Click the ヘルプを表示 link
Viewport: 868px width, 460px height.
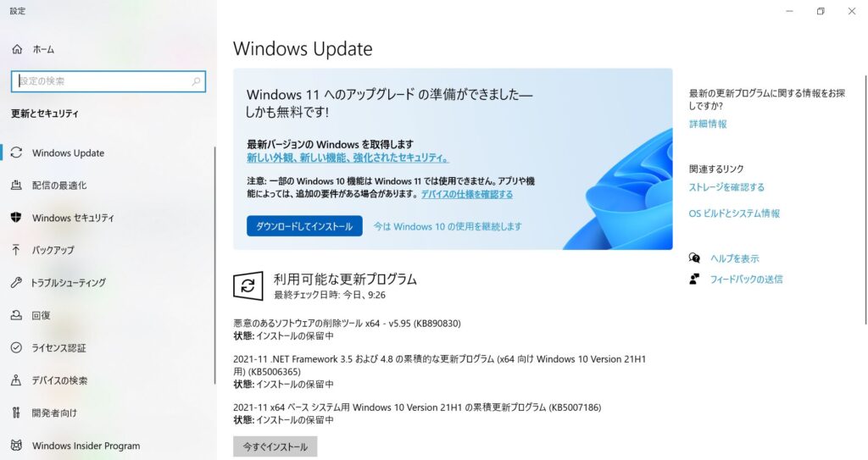point(735,258)
